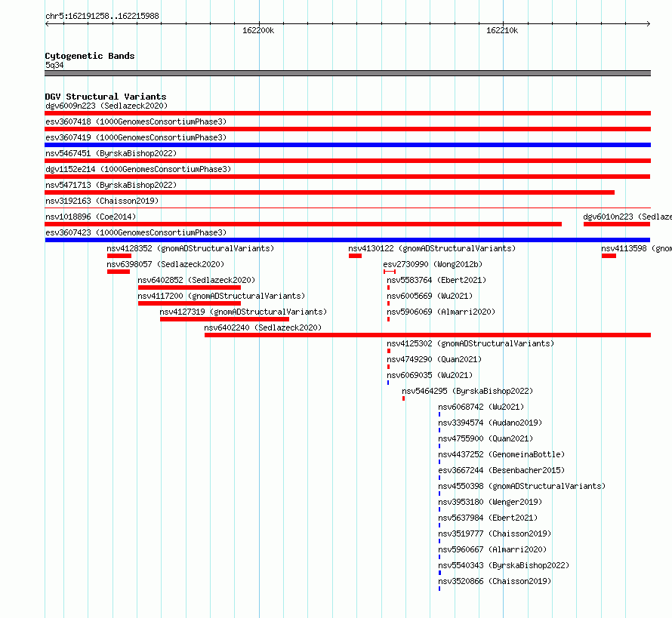672x618 pixels.
Task: Click nsv3520866 (Chaisson2019) label
Action: (x=495, y=581)
